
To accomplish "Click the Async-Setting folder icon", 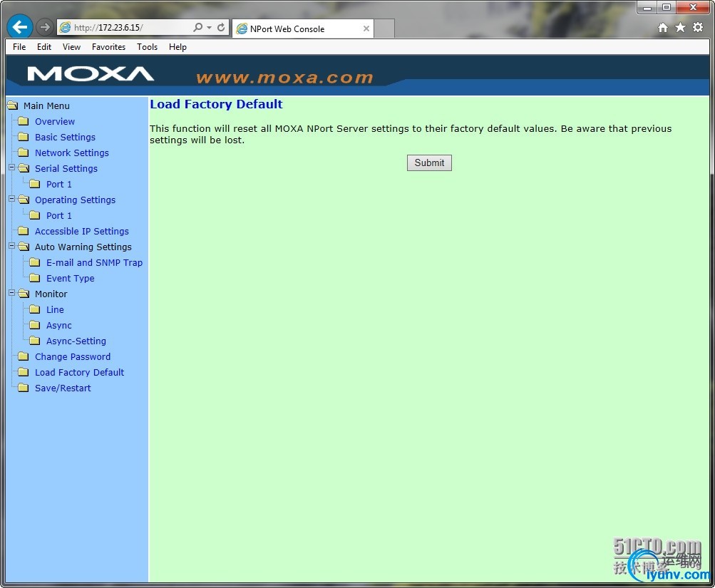I will [35, 341].
